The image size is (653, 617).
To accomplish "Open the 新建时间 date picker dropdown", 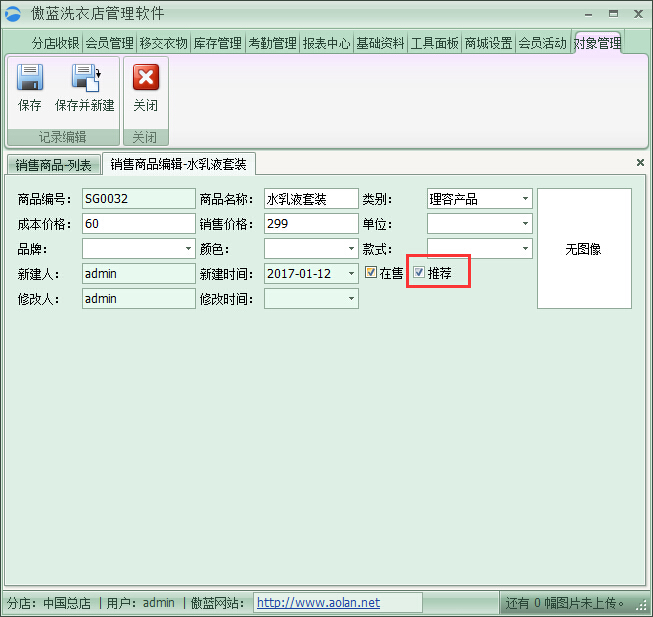I will pos(350,273).
